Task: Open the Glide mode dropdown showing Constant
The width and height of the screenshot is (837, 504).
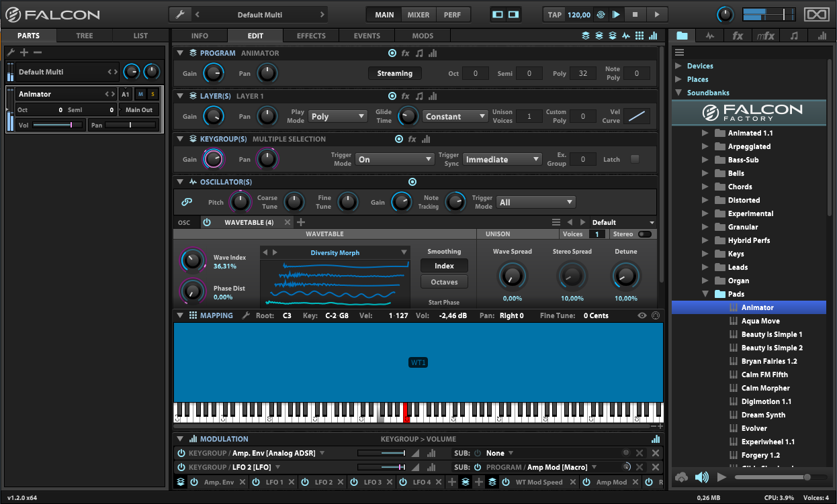Action: (455, 116)
